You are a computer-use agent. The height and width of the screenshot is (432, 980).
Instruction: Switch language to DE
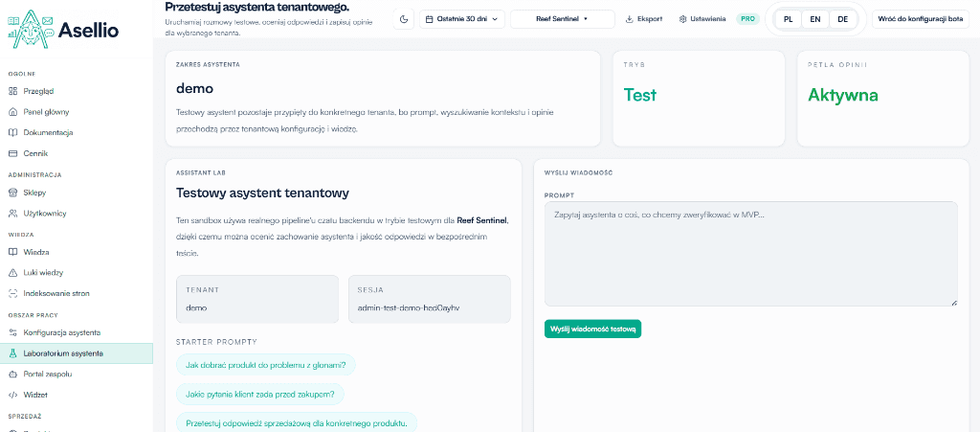(x=843, y=19)
